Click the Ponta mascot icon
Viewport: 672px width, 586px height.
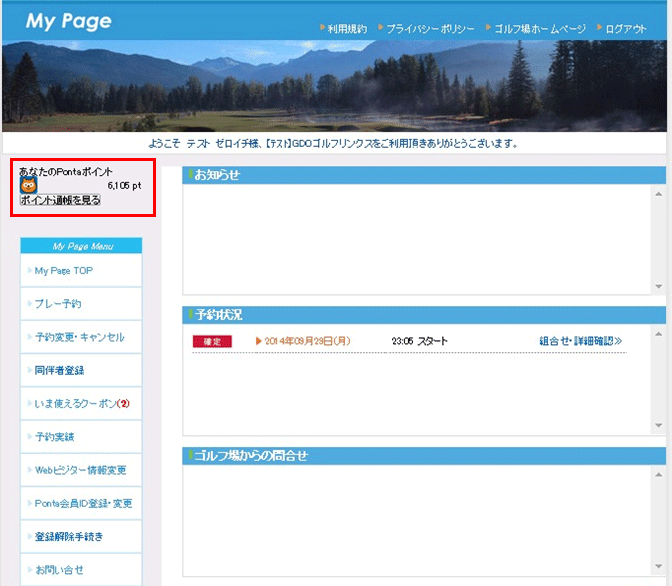tap(29, 185)
